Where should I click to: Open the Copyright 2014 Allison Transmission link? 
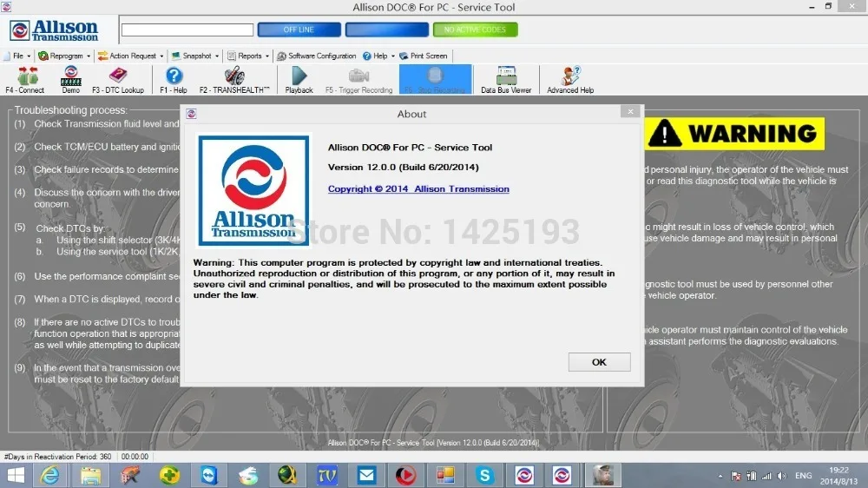[x=418, y=189]
